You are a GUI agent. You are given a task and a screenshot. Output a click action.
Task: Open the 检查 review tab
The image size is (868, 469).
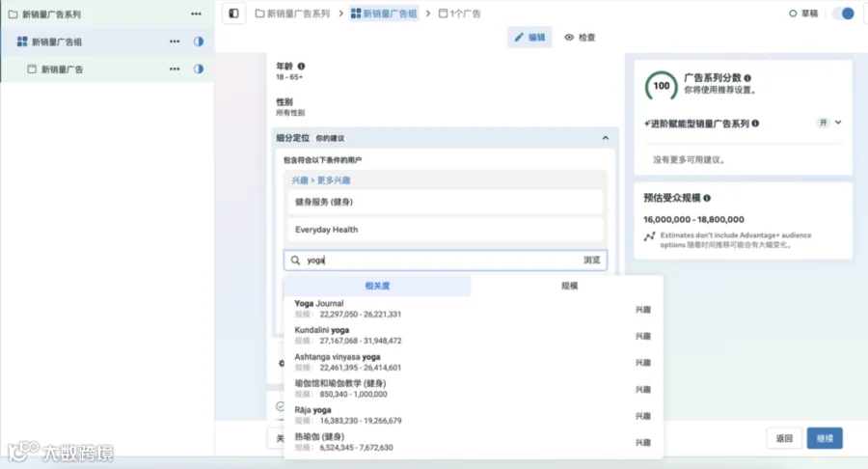pyautogui.click(x=580, y=37)
